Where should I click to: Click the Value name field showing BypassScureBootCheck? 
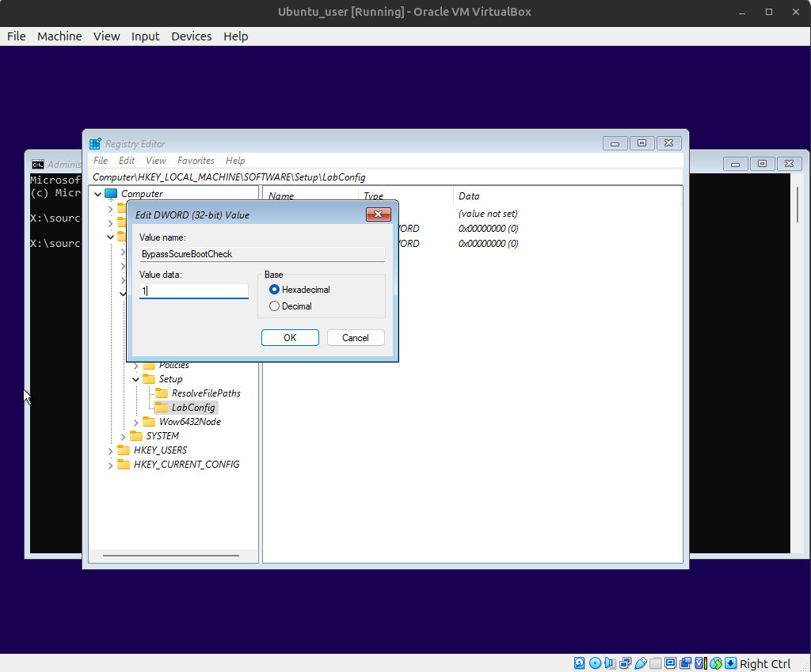tap(262, 254)
